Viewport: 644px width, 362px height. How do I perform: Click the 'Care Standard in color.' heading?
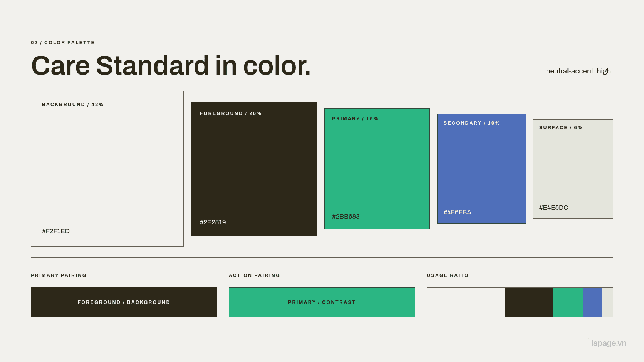171,65
